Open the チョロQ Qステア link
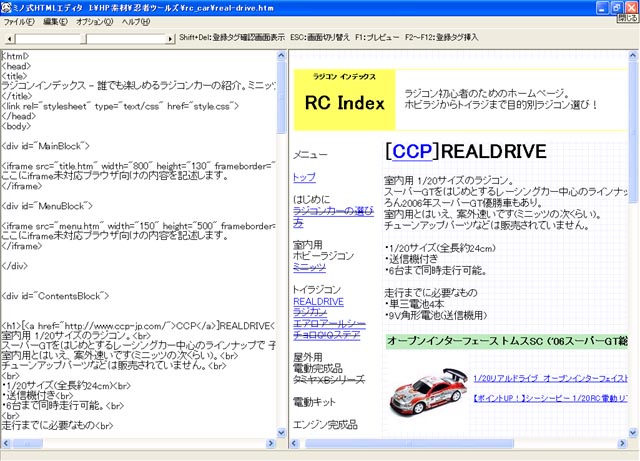Viewport: 640px width, 461px height. tap(327, 335)
